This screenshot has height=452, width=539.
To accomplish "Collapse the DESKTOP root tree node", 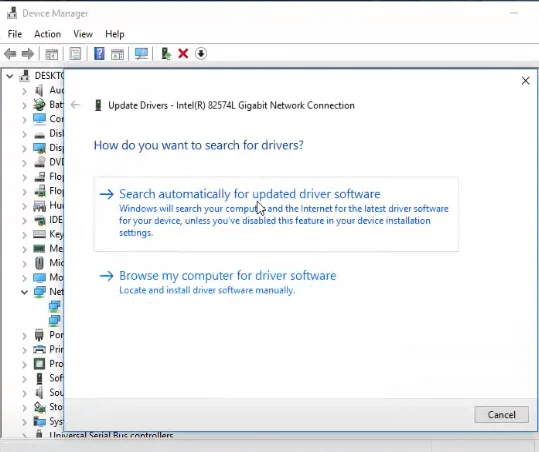I will (10, 76).
